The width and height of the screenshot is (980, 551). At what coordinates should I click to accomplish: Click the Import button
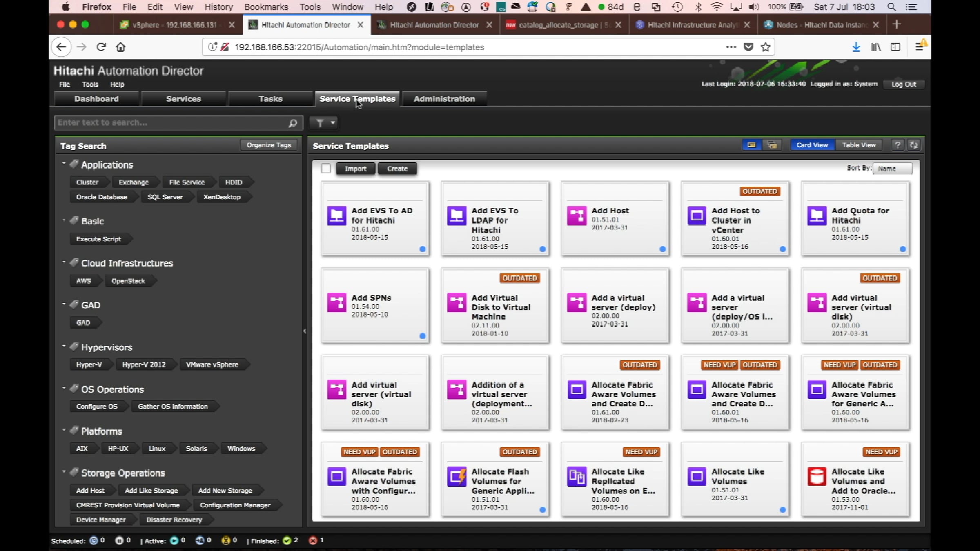[355, 169]
